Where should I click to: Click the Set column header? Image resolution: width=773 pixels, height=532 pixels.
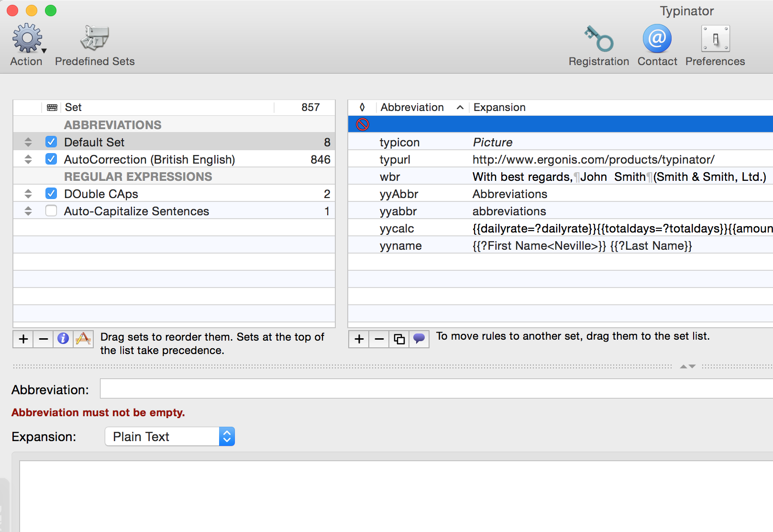(73, 107)
